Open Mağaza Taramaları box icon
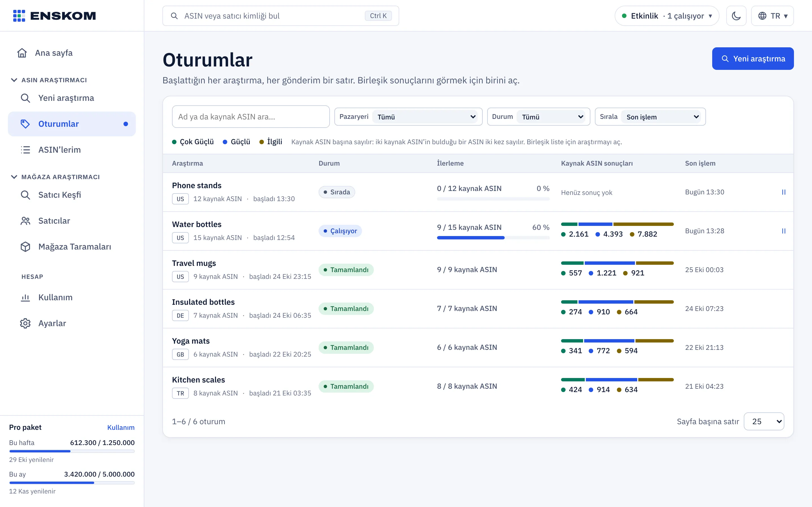Screen dimensions: 812x507 click(x=25, y=247)
